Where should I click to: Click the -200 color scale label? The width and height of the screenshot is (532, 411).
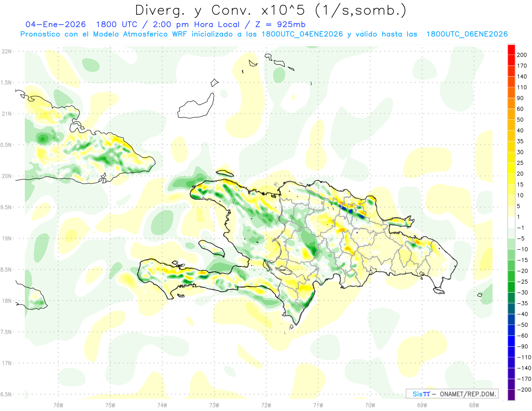(x=524, y=390)
